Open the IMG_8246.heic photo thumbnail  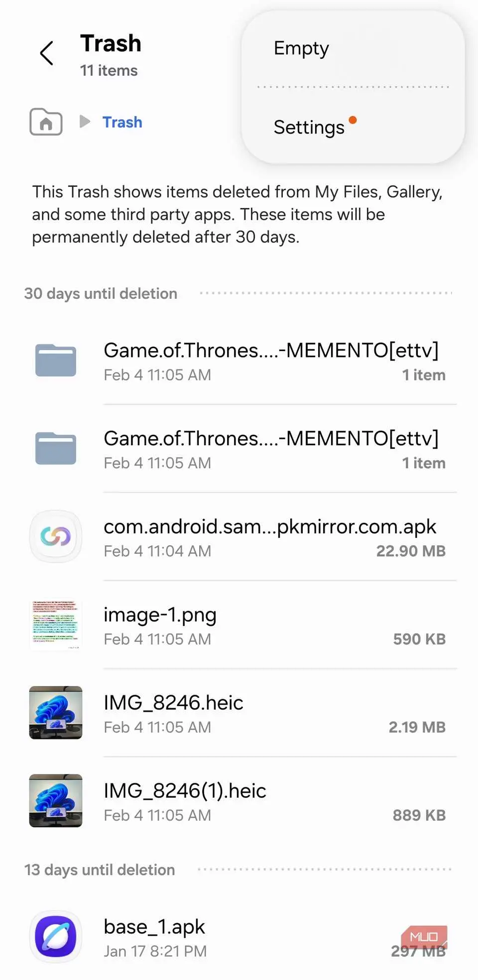pos(56,713)
